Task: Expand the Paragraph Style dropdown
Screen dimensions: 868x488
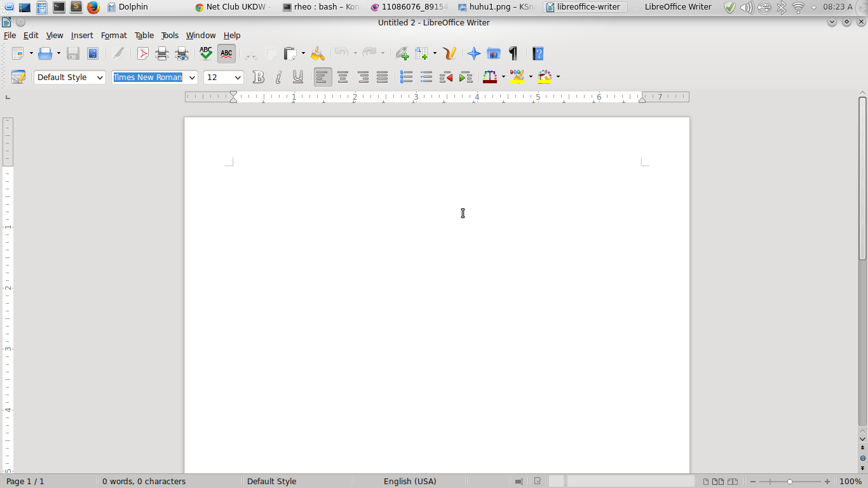Action: (100, 78)
